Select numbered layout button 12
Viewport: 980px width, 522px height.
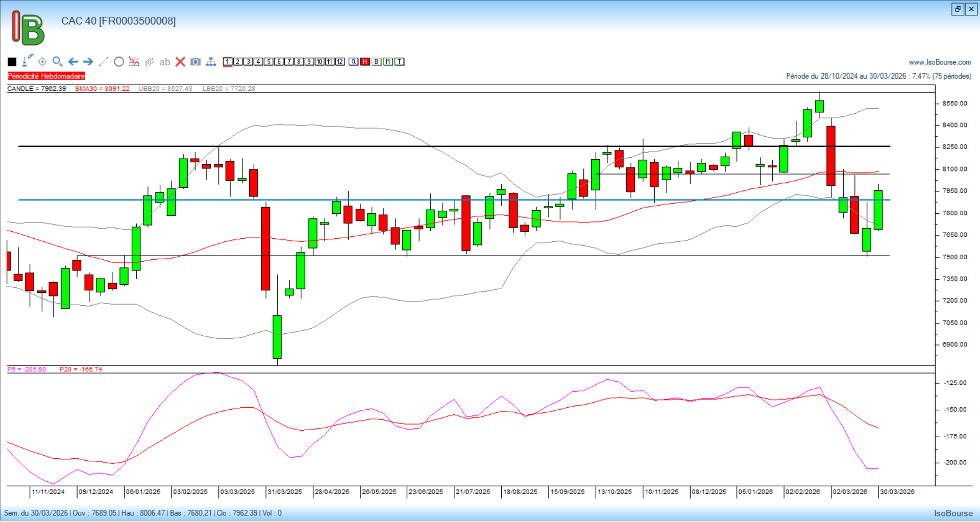tap(340, 62)
